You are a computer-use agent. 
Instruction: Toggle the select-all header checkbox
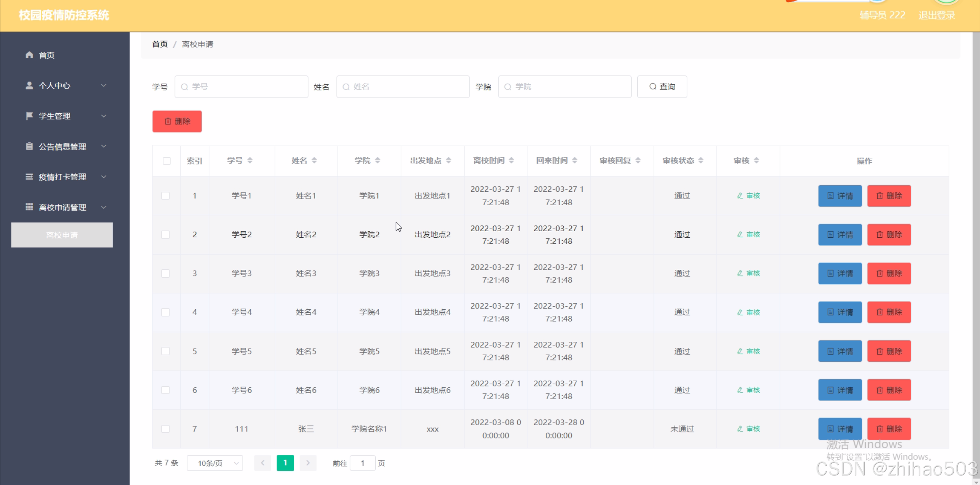tap(167, 161)
